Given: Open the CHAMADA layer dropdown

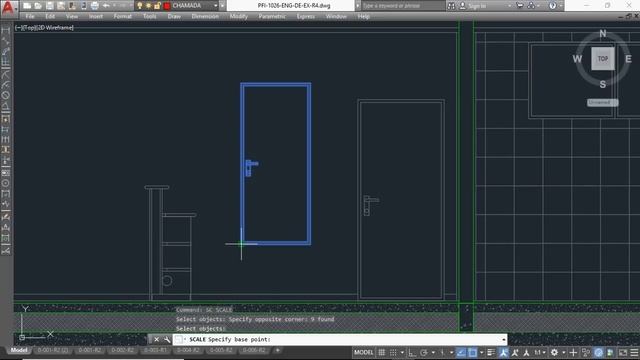Looking at the screenshot, I should click(x=216, y=6).
